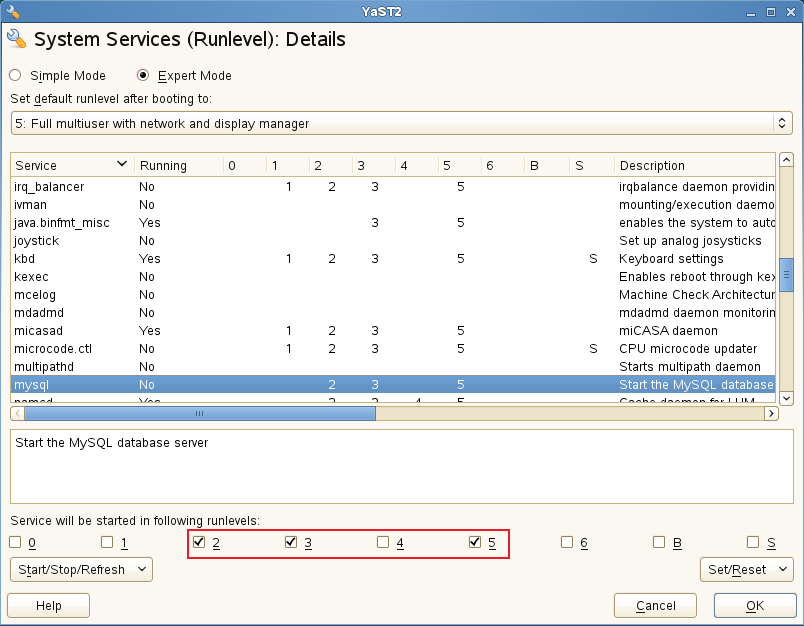Click the YaST wrench icon in the title bar
The height and width of the screenshot is (626, 804).
(13, 11)
